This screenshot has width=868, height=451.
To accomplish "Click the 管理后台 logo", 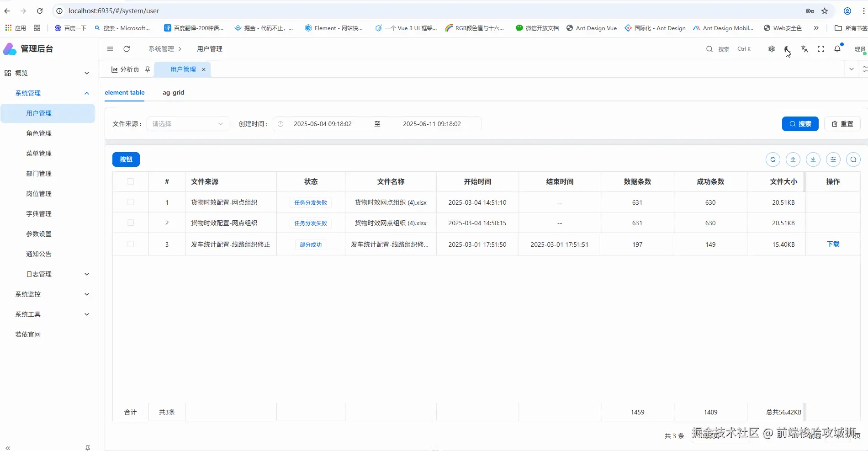I will coord(28,49).
